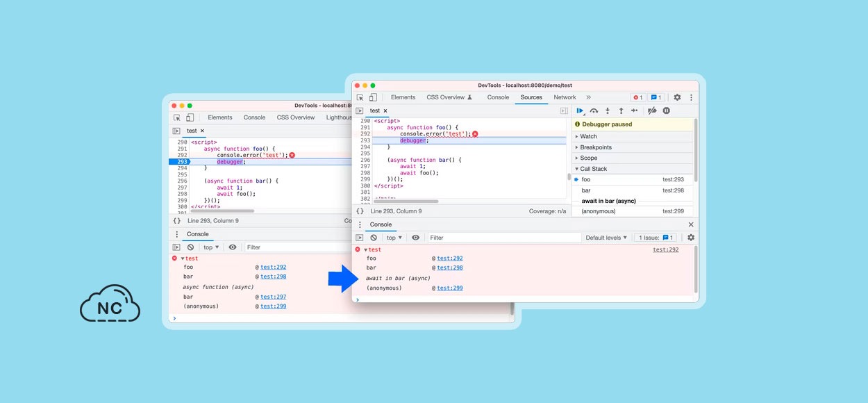Clear console in back window

(190, 247)
